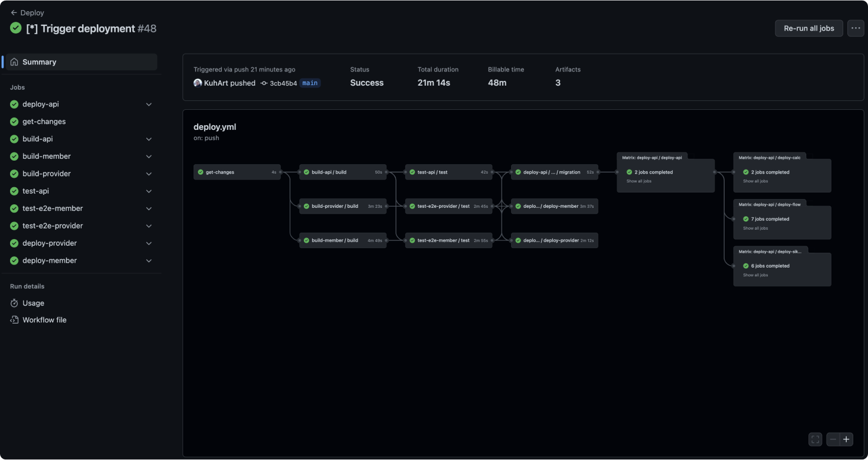Open the three-dot more options menu

tap(856, 28)
